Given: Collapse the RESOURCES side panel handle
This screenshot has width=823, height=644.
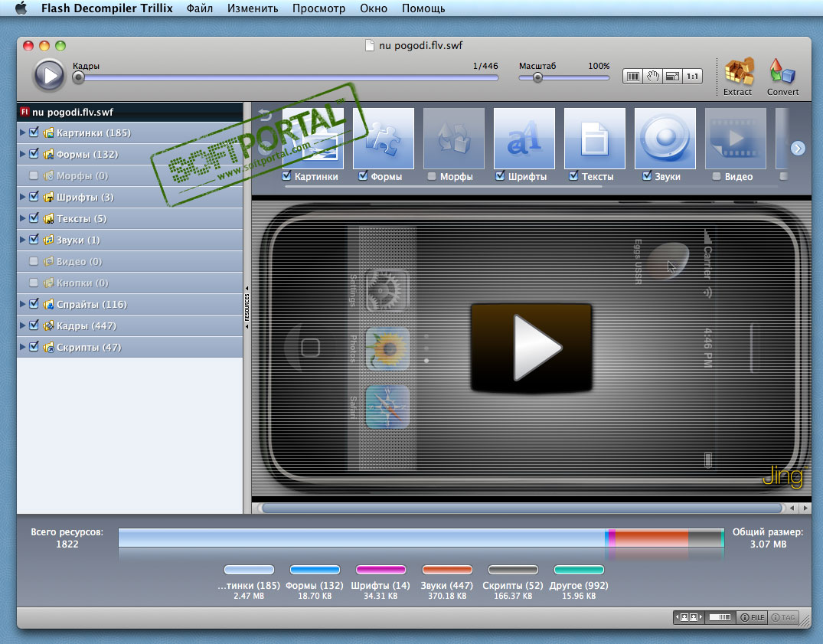Looking at the screenshot, I should point(247,308).
